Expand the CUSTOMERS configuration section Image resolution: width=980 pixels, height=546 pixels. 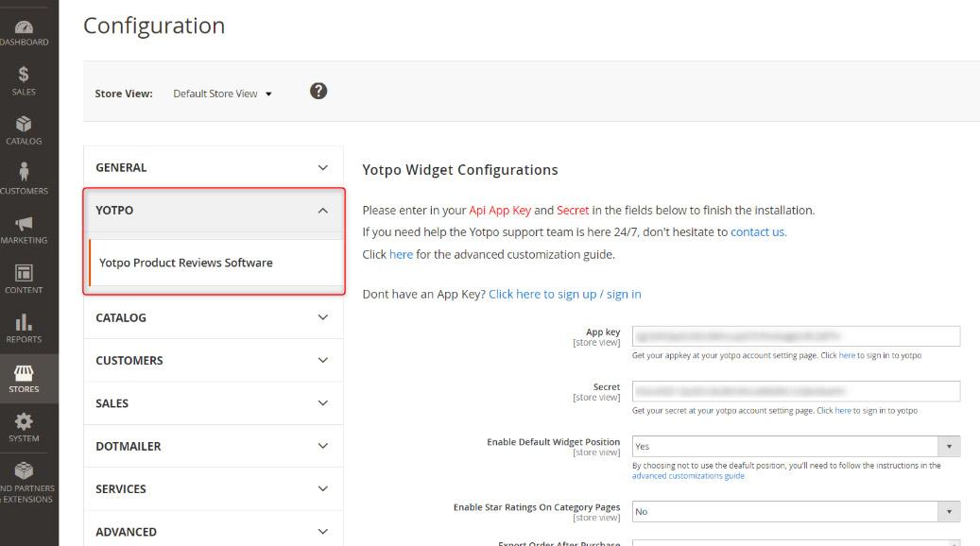[x=214, y=361]
